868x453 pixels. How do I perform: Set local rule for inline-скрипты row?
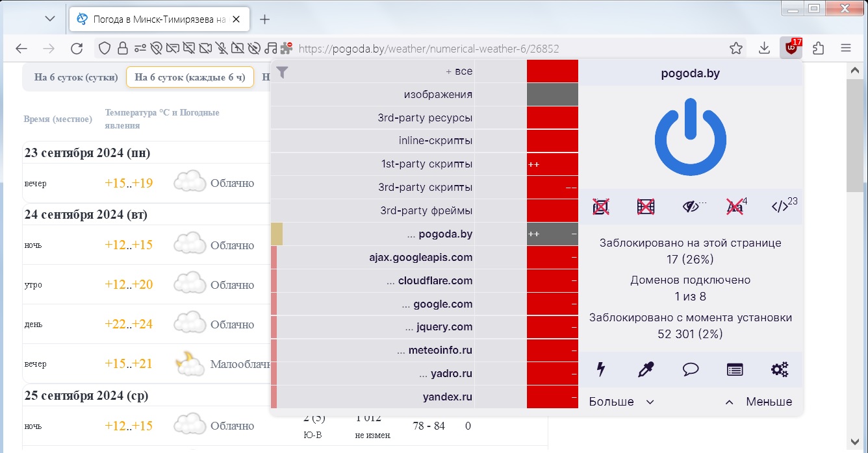point(552,141)
